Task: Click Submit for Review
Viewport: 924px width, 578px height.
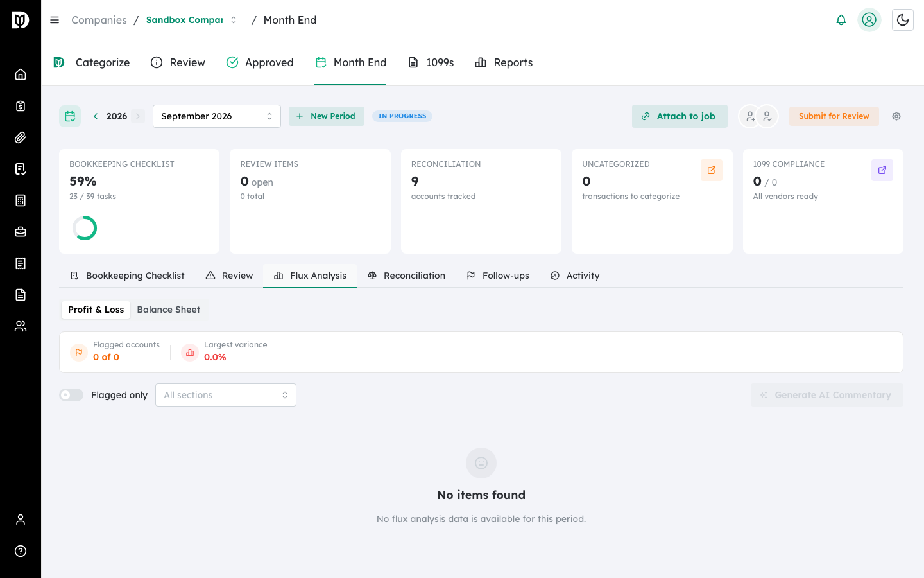Action: tap(834, 116)
